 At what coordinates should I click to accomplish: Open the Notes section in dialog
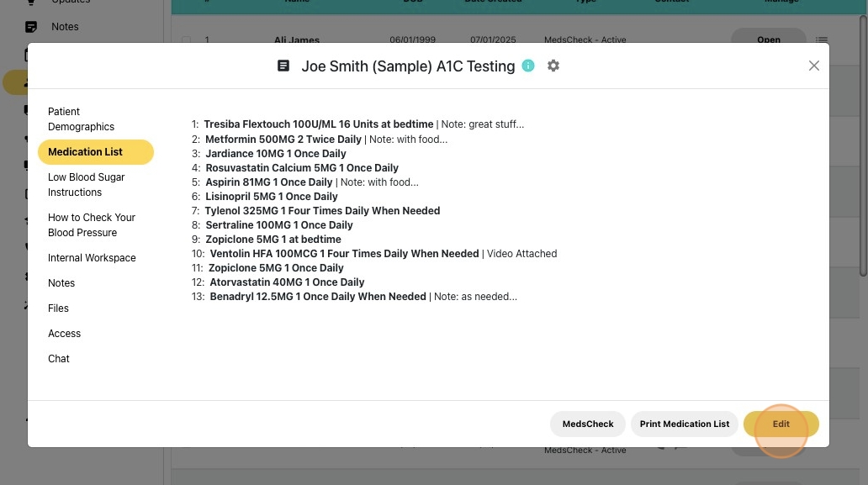pyautogui.click(x=61, y=283)
